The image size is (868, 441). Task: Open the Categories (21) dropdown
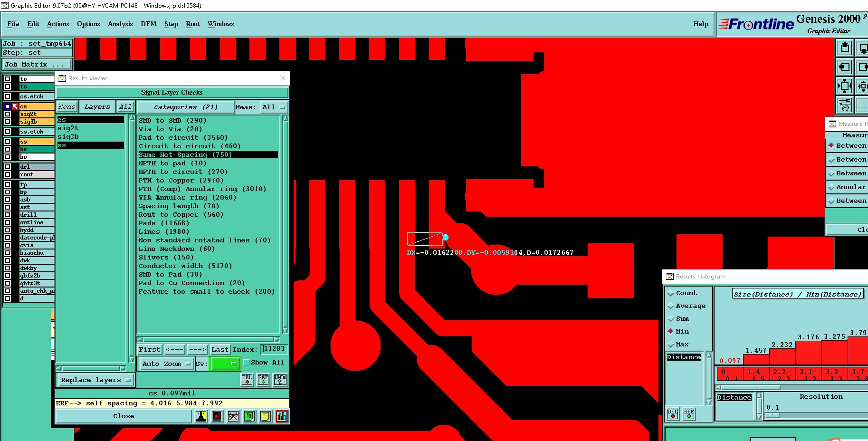click(186, 107)
